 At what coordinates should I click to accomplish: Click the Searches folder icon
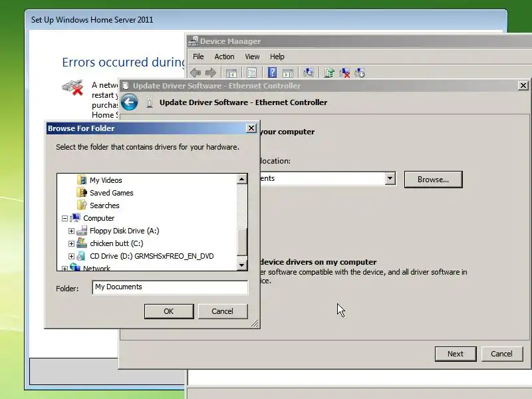[82, 205]
